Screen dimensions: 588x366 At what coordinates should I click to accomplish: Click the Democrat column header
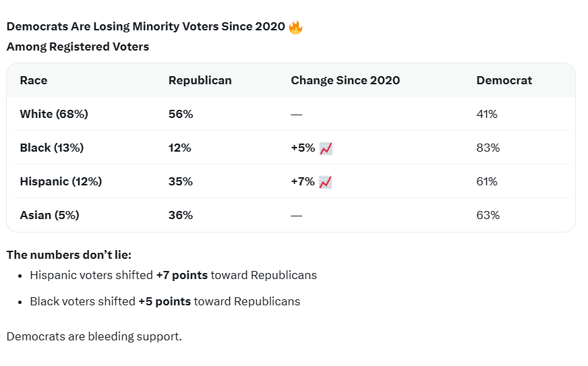pyautogui.click(x=504, y=80)
